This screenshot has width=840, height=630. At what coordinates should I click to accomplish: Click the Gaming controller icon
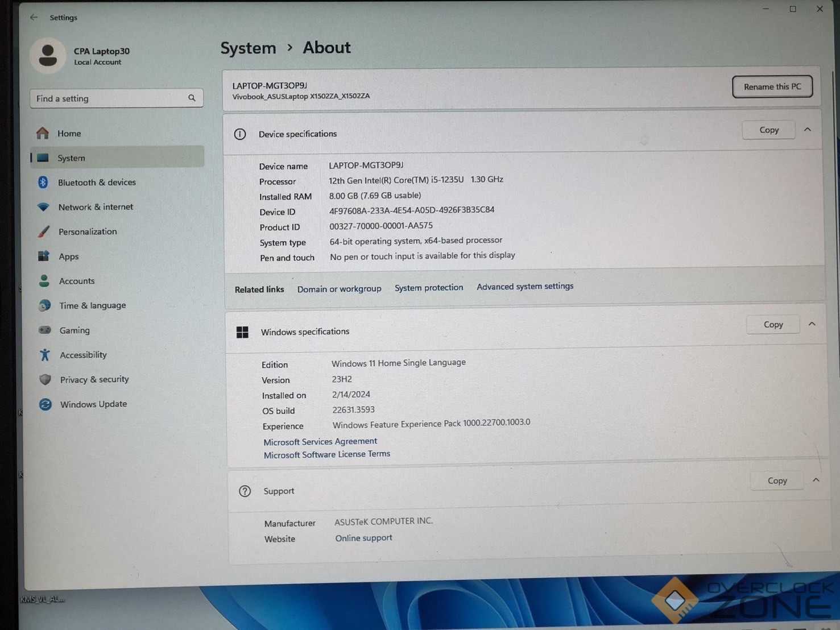[x=44, y=330]
